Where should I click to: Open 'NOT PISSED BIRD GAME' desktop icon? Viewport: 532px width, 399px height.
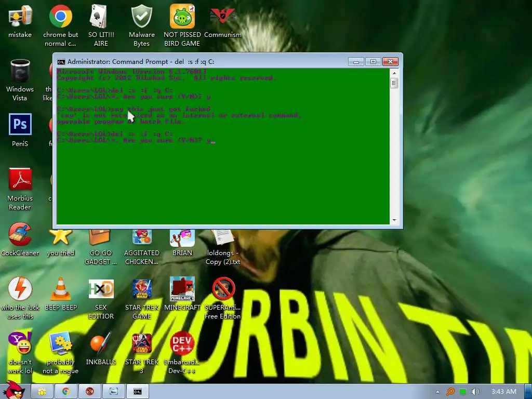182,25
